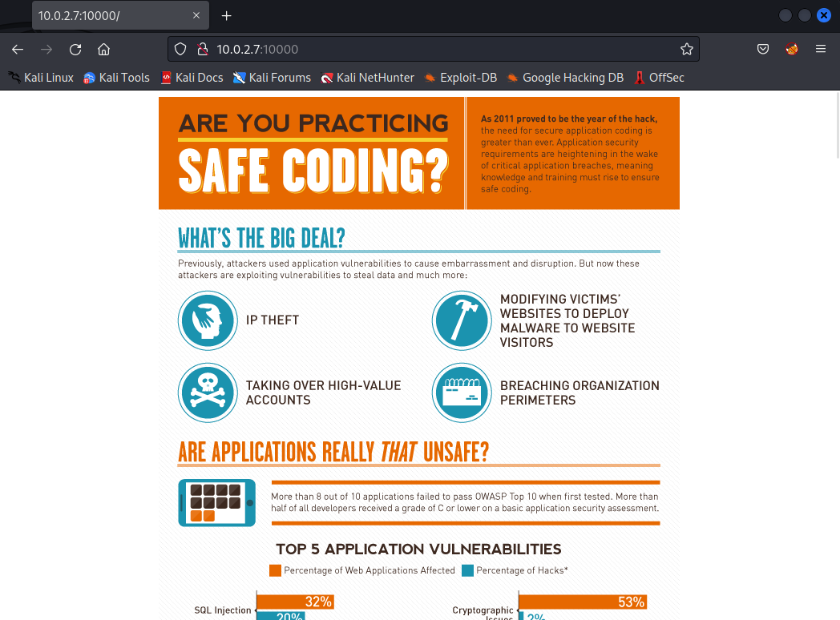The height and width of the screenshot is (620, 840).
Task: Open the Kali Forums bookmark
Action: [x=272, y=78]
